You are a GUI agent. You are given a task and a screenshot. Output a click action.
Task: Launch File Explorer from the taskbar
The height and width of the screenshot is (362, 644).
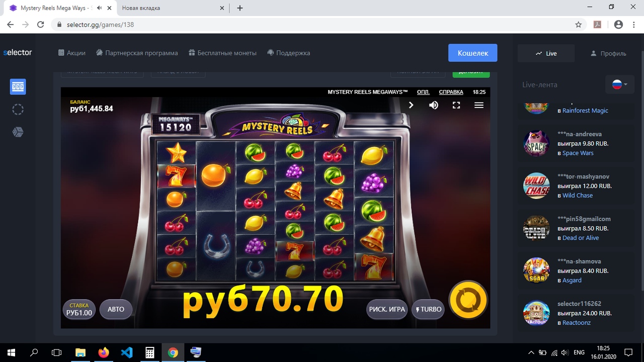80,352
